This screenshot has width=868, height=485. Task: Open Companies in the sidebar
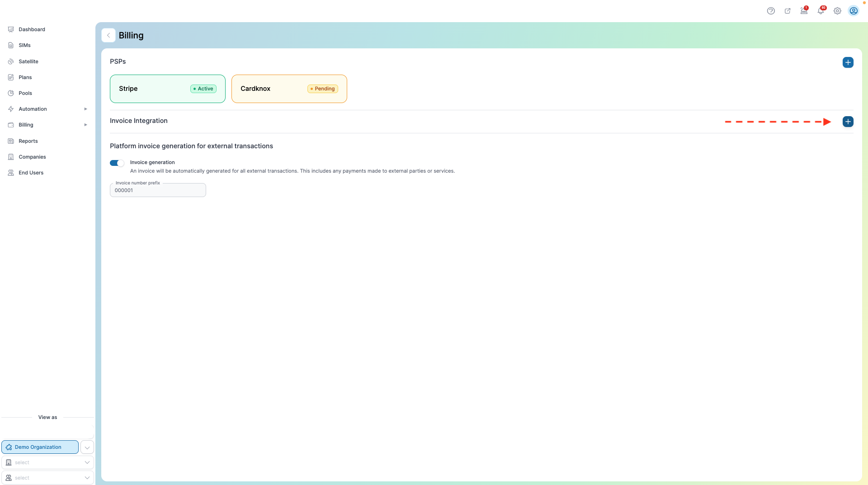[32, 157]
